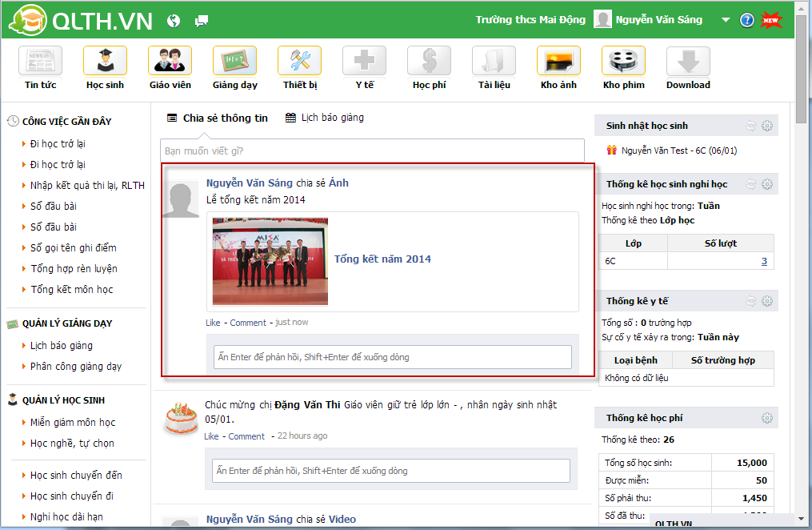812x530 pixels.
Task: Open the Giảng dạy teaching module
Action: pos(234,61)
